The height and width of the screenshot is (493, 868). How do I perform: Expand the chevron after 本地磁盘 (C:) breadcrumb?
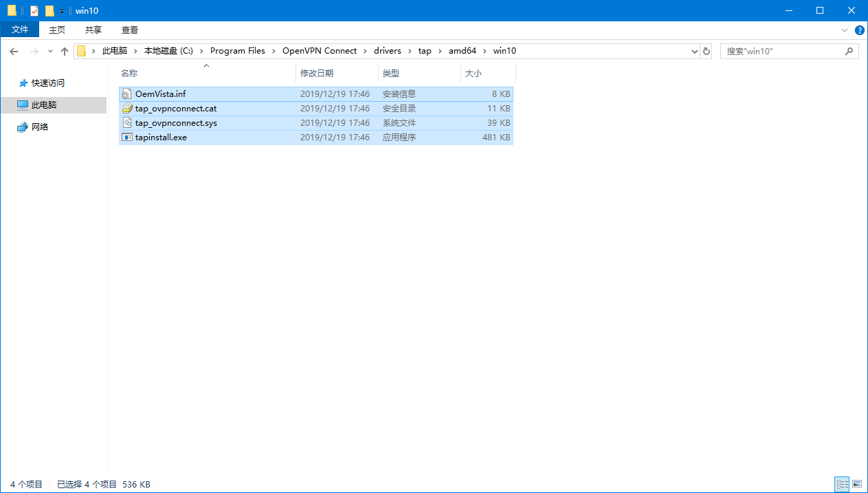[202, 51]
